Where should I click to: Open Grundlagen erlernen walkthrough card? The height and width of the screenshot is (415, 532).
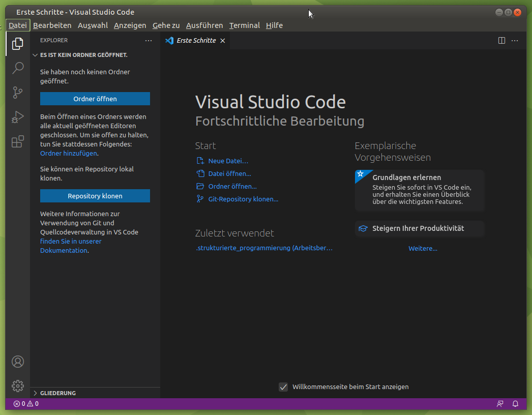420,190
